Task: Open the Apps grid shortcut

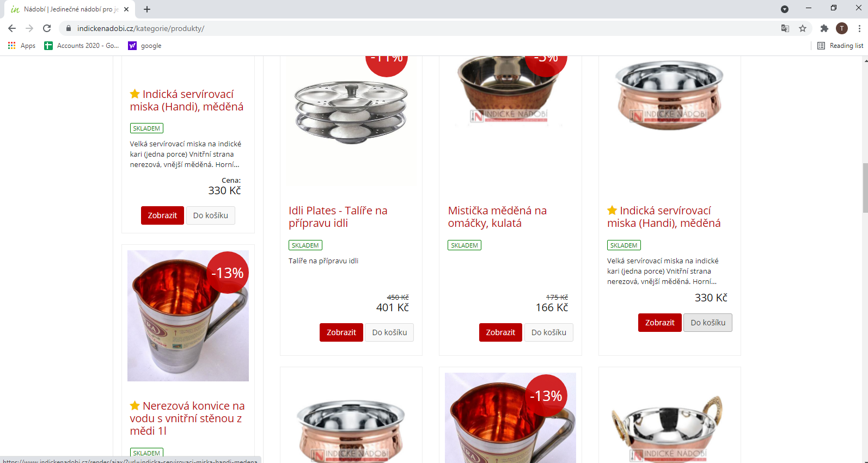Action: [x=22, y=46]
